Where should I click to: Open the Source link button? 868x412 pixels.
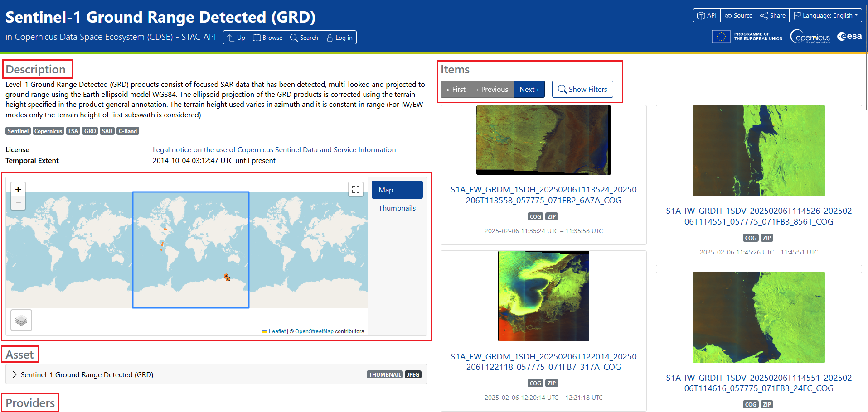tap(738, 15)
